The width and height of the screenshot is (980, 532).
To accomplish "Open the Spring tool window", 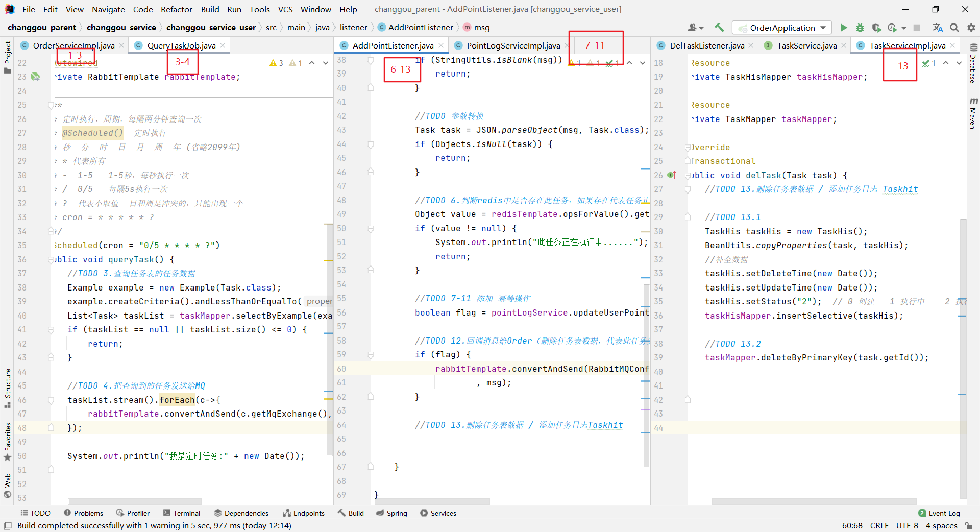I will click(x=391, y=513).
